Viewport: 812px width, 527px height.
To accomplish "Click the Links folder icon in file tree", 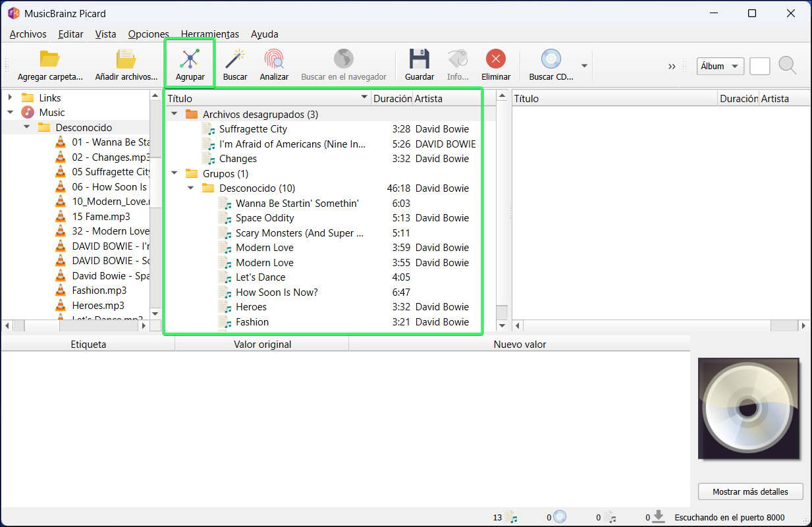I will [28, 97].
